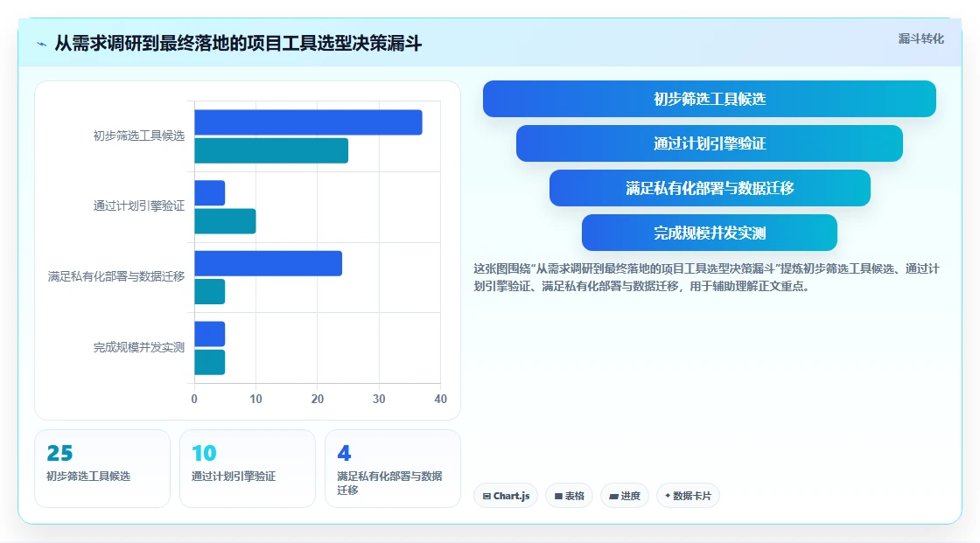Screen dimensions: 980x543
Task: Click the x-axis tick value 20
Action: [x=318, y=399]
